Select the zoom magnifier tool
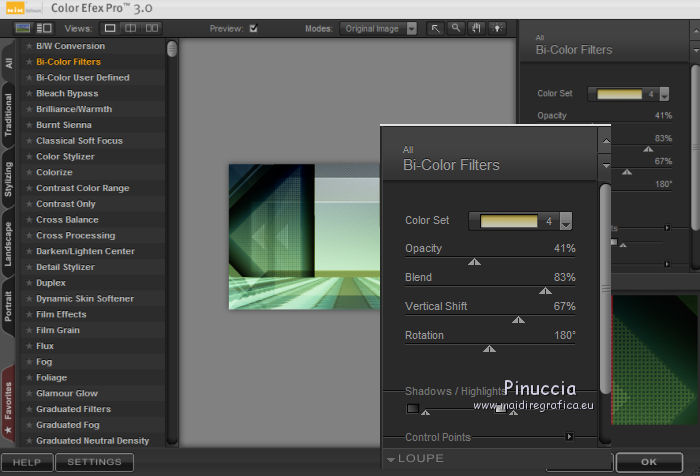 point(456,29)
